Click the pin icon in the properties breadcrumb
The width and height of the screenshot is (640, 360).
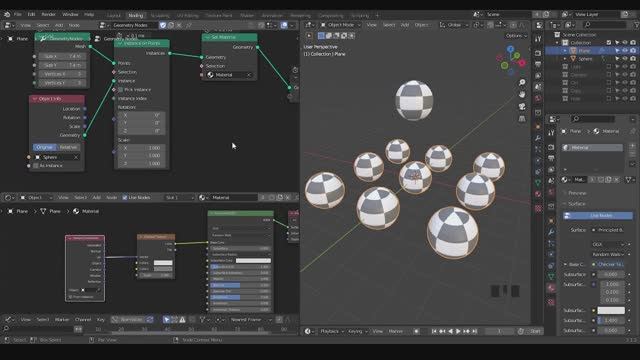632,131
